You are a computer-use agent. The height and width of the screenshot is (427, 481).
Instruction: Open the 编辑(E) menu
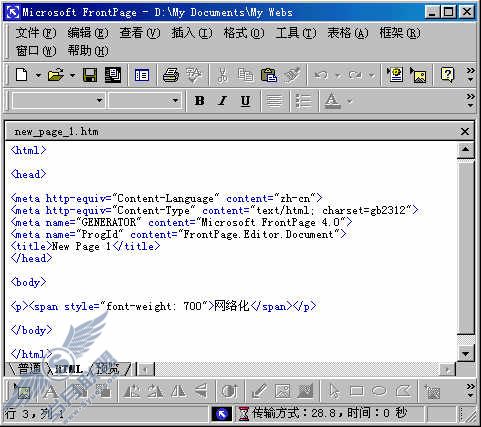click(88, 33)
